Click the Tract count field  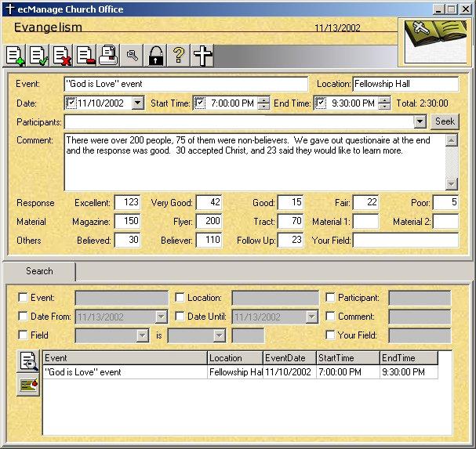tap(291, 221)
